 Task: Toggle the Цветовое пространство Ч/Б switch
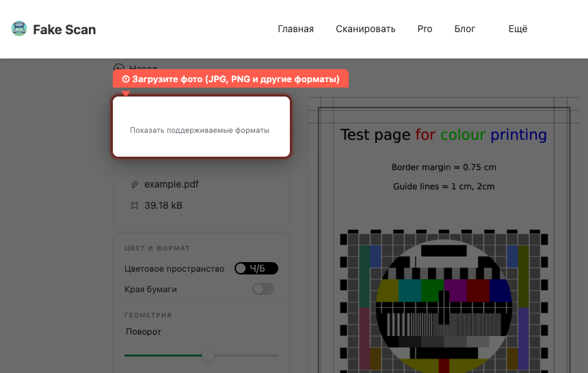pyautogui.click(x=256, y=268)
